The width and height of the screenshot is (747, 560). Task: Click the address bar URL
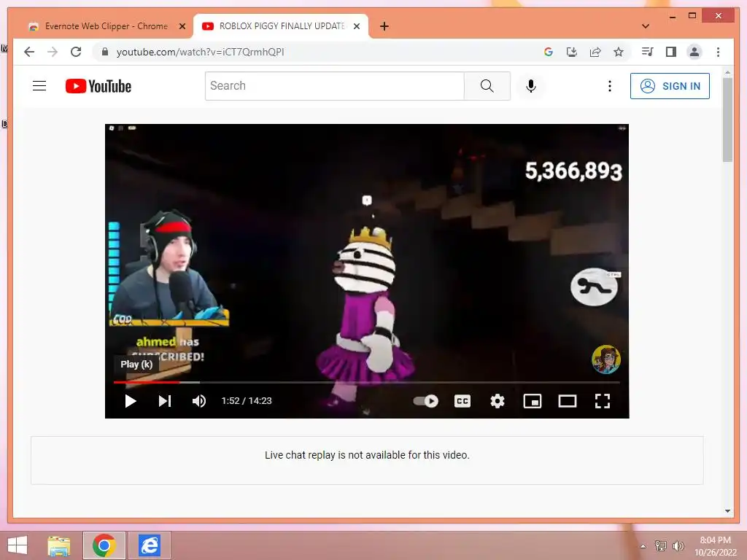[200, 52]
